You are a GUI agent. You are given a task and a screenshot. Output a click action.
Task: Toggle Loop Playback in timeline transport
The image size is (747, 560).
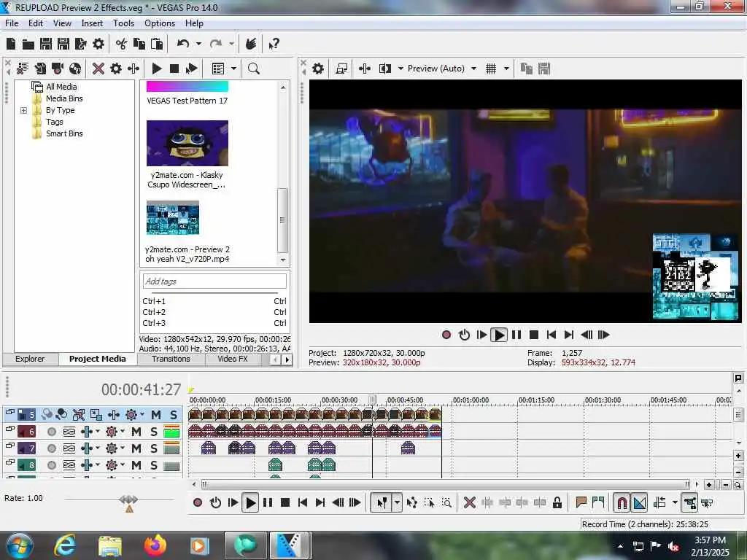[x=215, y=503]
